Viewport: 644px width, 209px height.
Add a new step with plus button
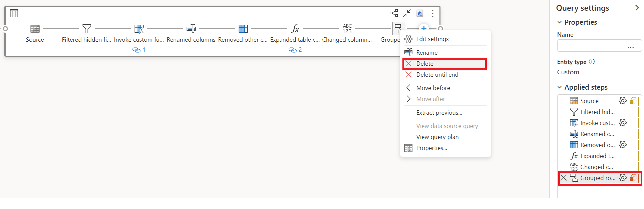pyautogui.click(x=424, y=28)
